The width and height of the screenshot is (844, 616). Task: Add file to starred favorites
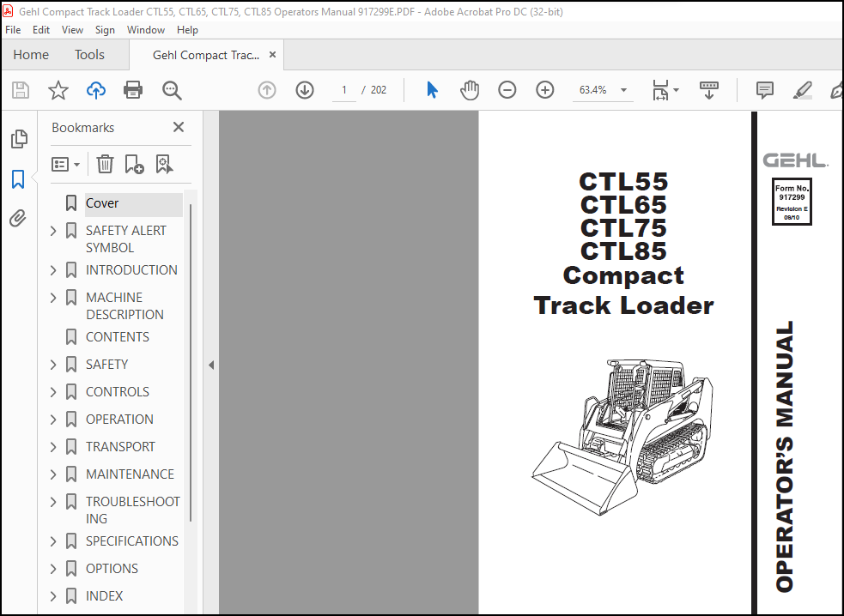click(x=58, y=90)
